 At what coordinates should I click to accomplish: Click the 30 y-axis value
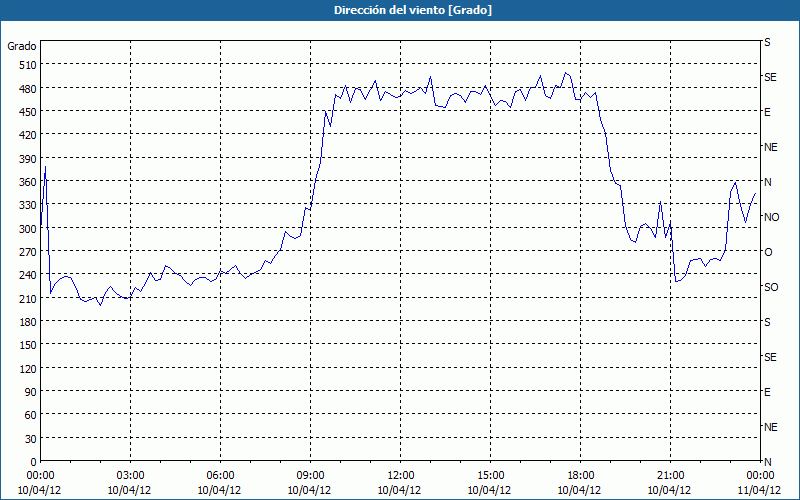coord(31,439)
